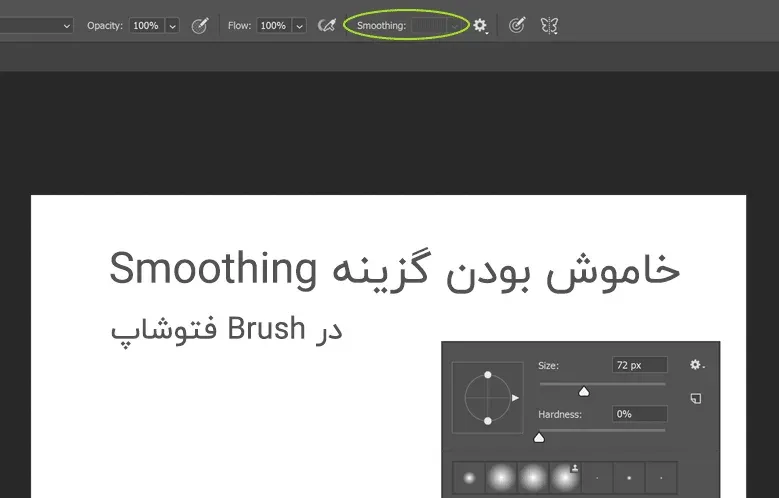The image size is (779, 498).
Task: Click the brush angle arrow handle
Action: click(x=515, y=398)
